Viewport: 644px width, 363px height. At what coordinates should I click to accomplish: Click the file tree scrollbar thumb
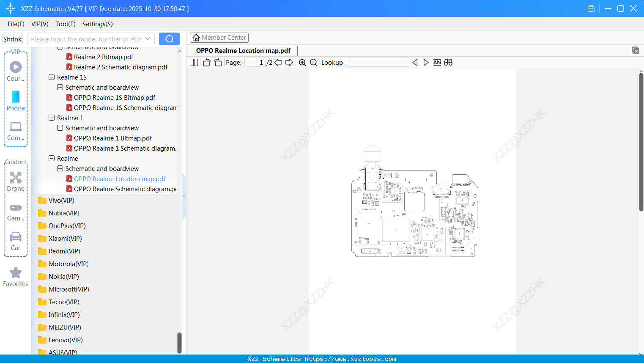[x=179, y=343]
